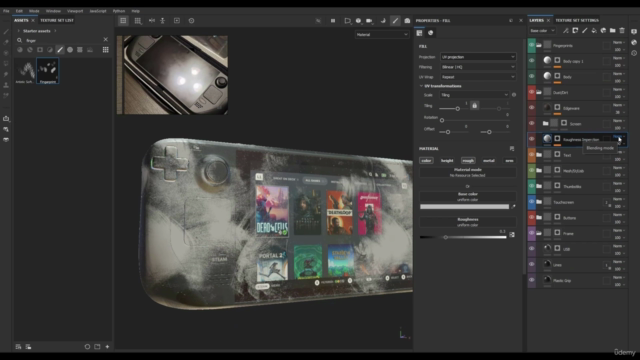Open the Viewport menu

75,11
